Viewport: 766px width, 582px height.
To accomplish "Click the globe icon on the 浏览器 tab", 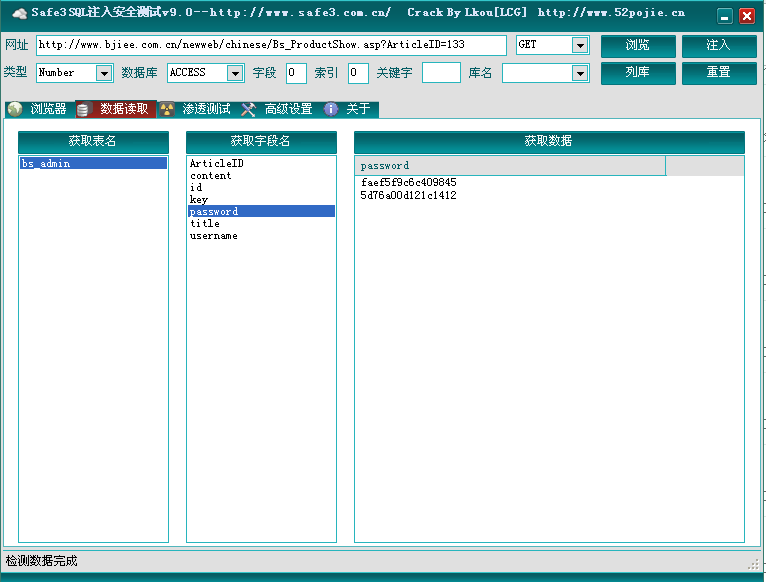I will click(x=15, y=109).
